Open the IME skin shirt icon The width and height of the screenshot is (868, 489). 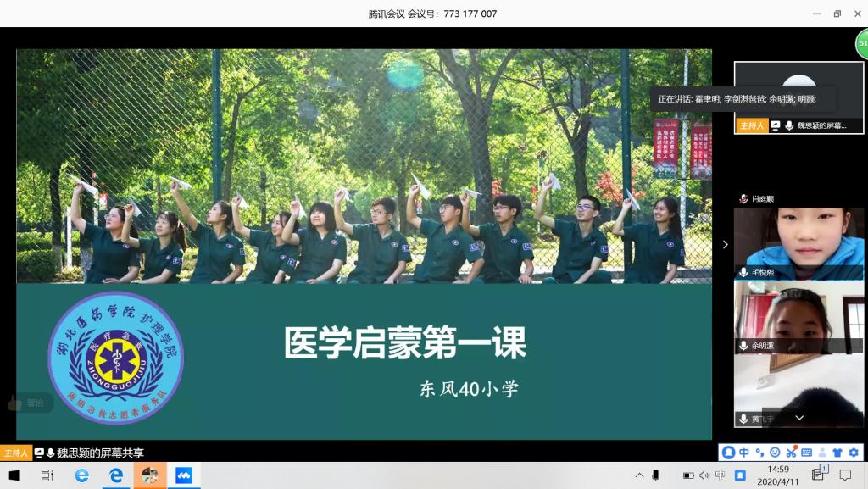tap(837, 453)
